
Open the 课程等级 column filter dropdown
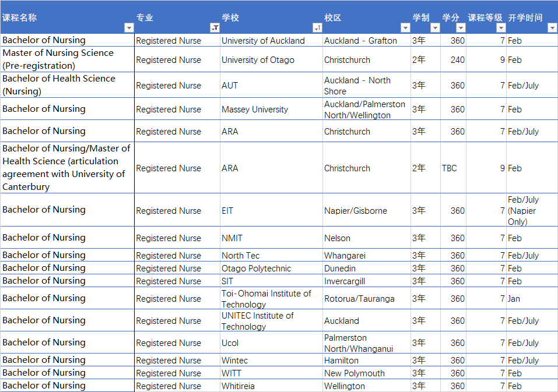click(501, 28)
